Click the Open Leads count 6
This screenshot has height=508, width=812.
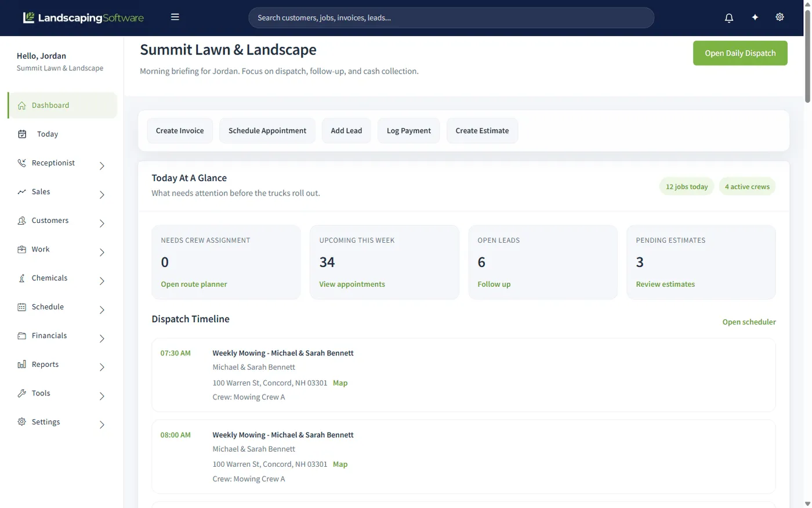tap(481, 262)
